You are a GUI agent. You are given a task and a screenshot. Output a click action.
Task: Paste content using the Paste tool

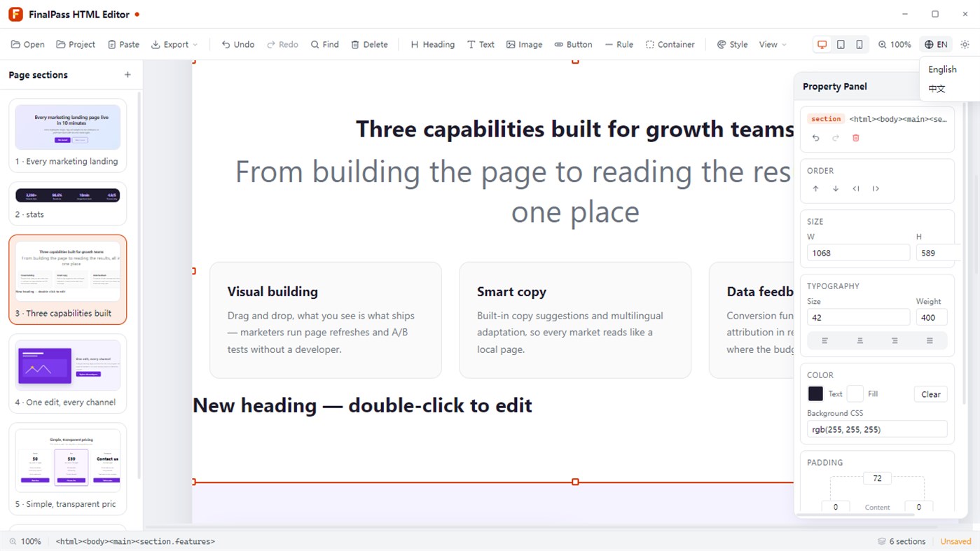[x=123, y=44]
